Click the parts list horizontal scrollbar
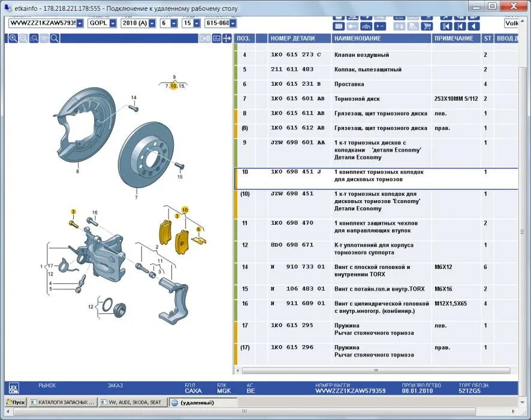This screenshot has height=420, width=531. pos(376,371)
